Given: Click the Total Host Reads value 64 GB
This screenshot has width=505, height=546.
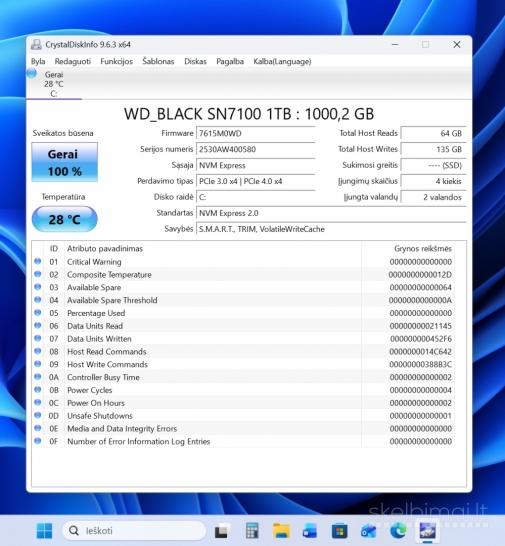Looking at the screenshot, I should (x=433, y=133).
